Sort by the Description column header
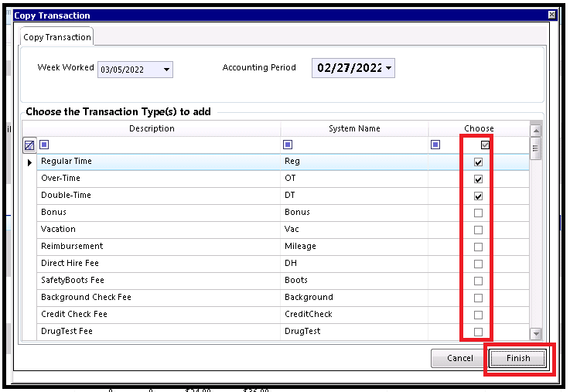 (x=152, y=128)
